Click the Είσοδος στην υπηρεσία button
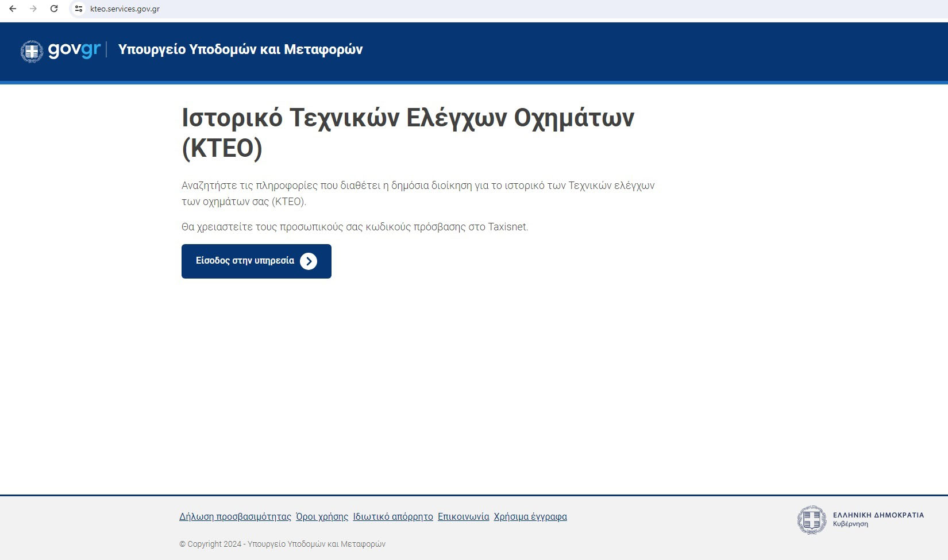 256,261
